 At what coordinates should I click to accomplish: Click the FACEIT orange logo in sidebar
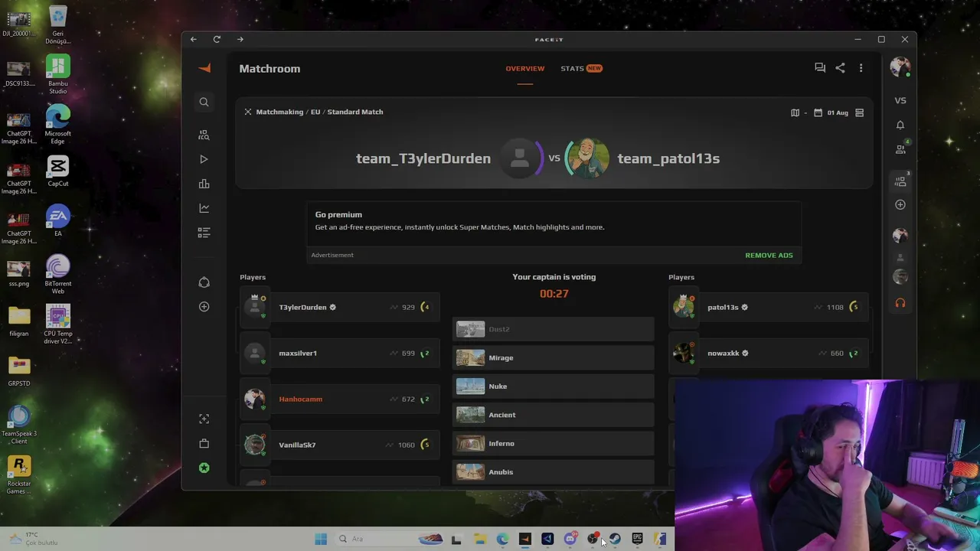click(x=204, y=68)
